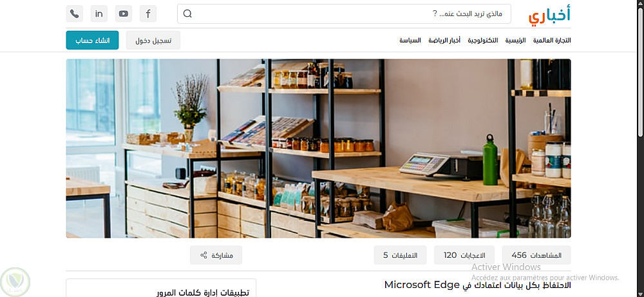Focus the search field مالذي تريد البحث عنه
This screenshot has width=644, height=297.
point(344,14)
